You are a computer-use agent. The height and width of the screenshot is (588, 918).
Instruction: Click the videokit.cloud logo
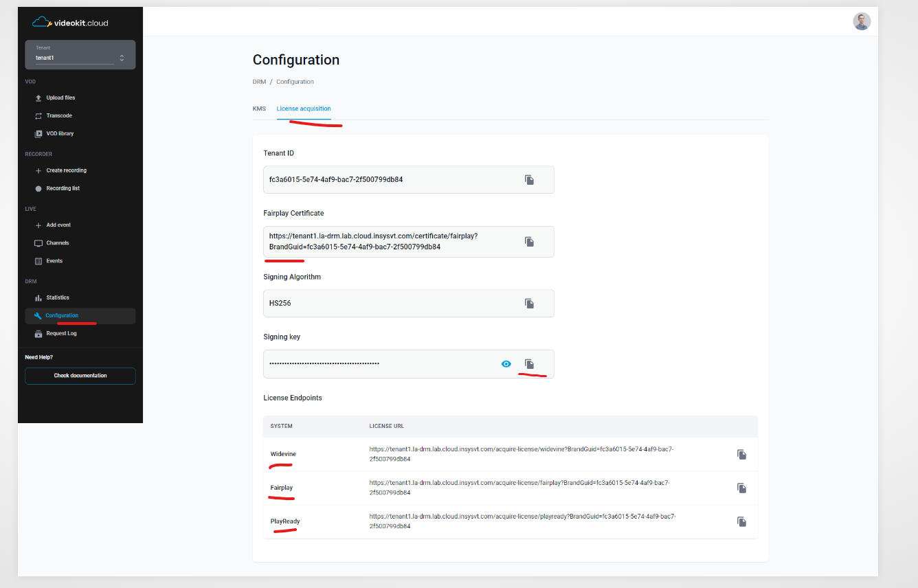pyautogui.click(x=71, y=21)
